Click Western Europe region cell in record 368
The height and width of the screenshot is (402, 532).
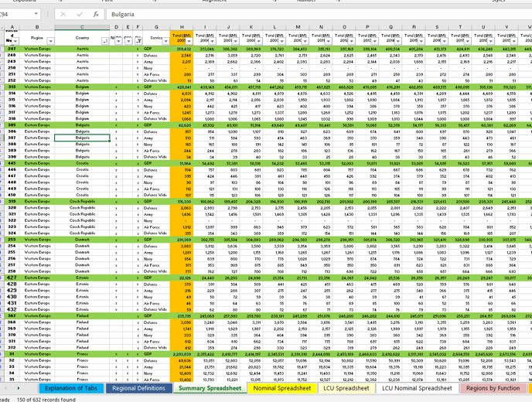[x=37, y=322]
